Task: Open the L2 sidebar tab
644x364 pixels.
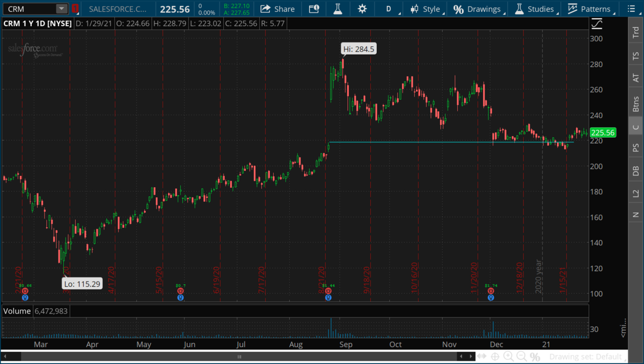Action: coord(636,193)
